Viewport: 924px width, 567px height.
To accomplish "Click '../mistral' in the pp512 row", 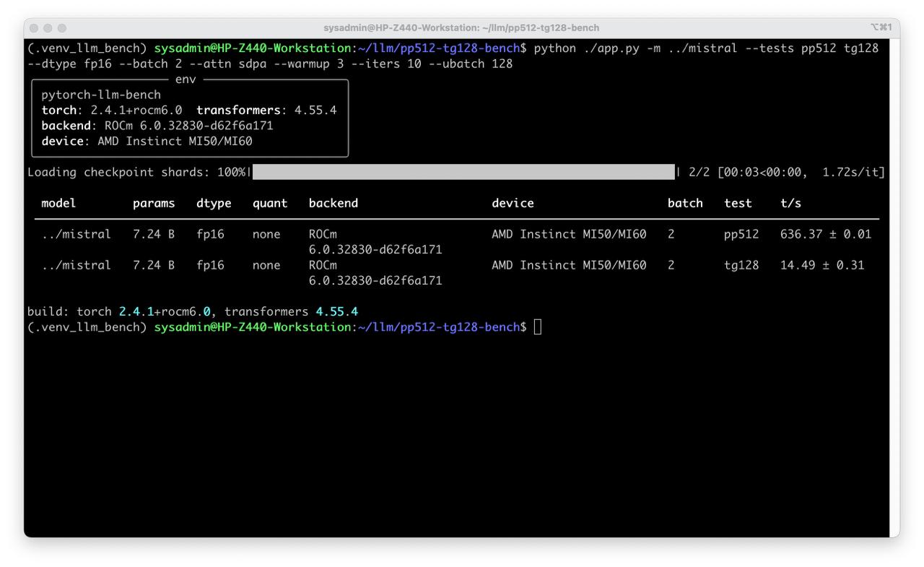I will tap(77, 234).
